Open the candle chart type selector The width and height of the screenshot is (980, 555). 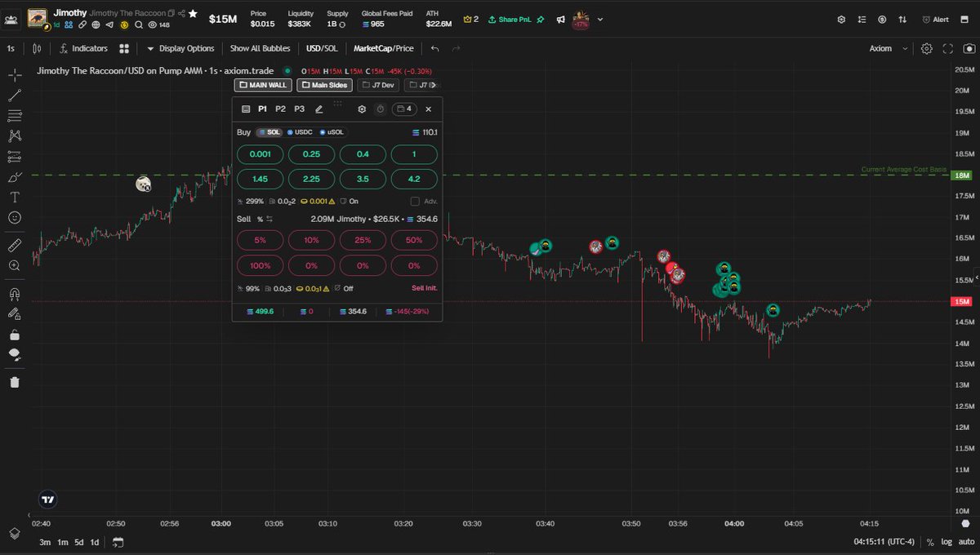click(x=36, y=48)
